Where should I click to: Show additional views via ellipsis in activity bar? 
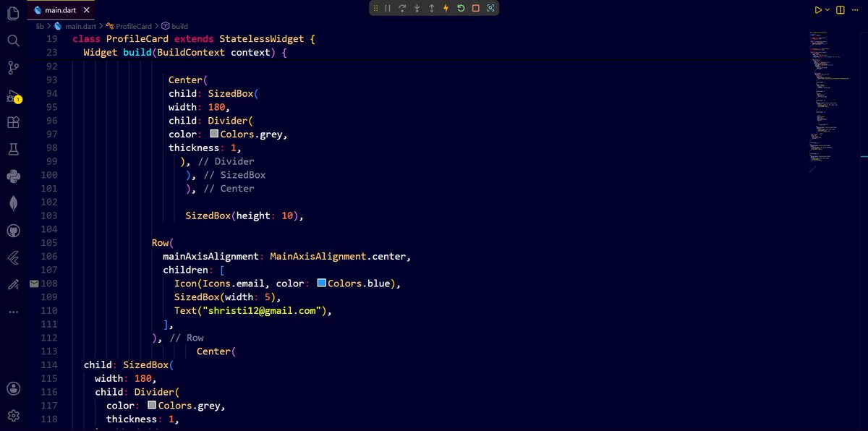13,312
